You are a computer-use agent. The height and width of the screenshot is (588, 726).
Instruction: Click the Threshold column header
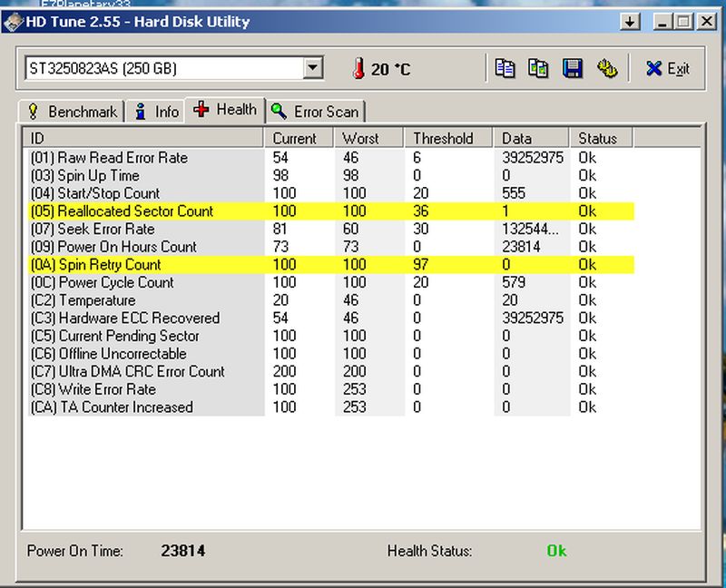click(x=448, y=138)
